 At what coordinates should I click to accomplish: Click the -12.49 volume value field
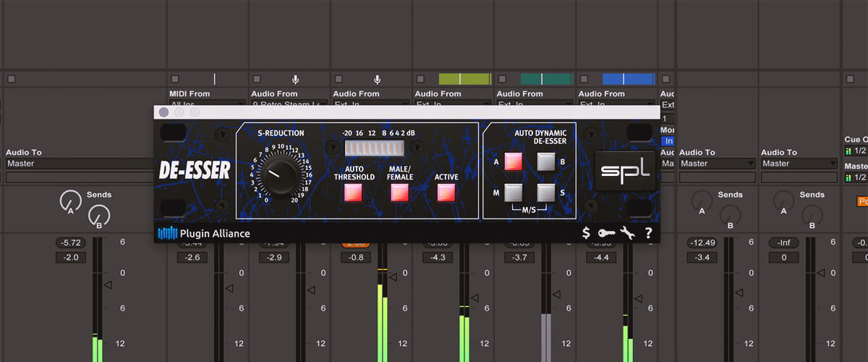[x=701, y=243]
